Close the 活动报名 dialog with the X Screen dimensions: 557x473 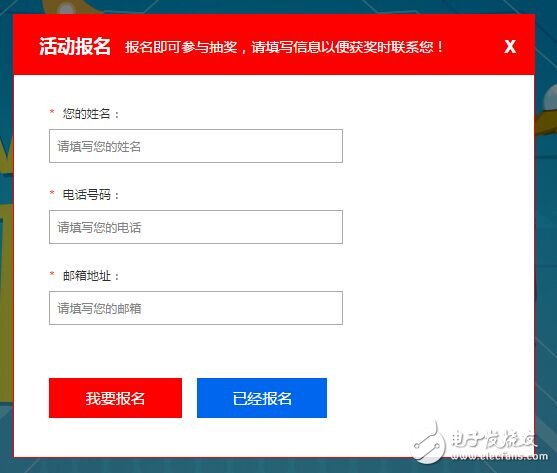[510, 47]
